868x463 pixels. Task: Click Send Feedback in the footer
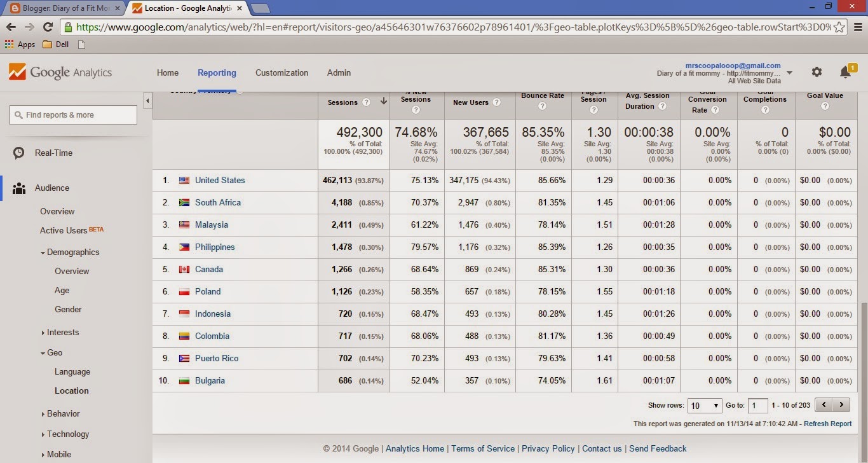[658, 448]
